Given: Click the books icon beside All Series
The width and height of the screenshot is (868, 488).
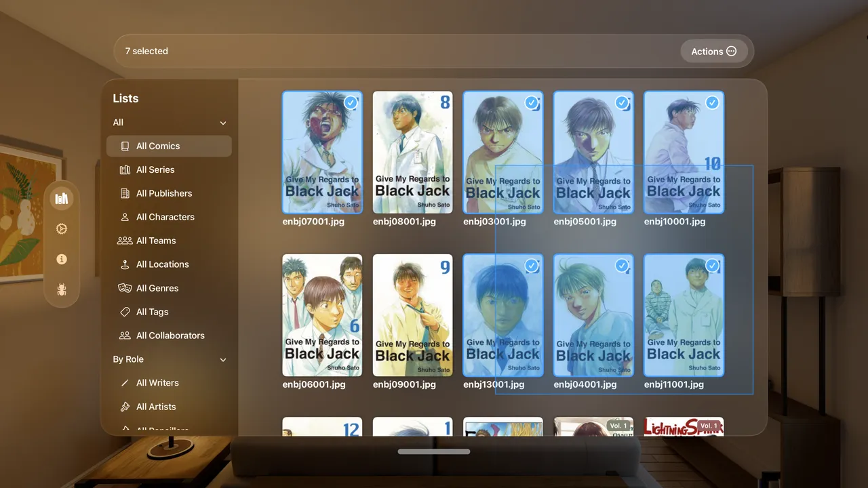Looking at the screenshot, I should (x=125, y=169).
